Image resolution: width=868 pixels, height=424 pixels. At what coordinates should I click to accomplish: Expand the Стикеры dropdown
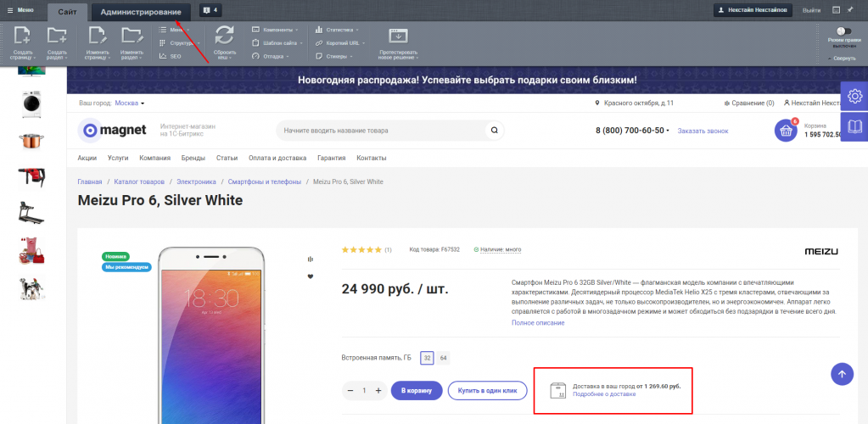pos(333,56)
